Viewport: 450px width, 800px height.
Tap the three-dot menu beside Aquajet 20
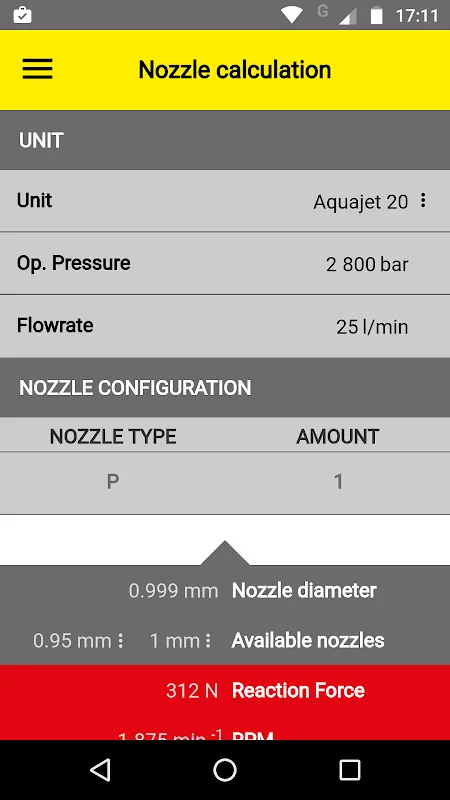pos(423,201)
